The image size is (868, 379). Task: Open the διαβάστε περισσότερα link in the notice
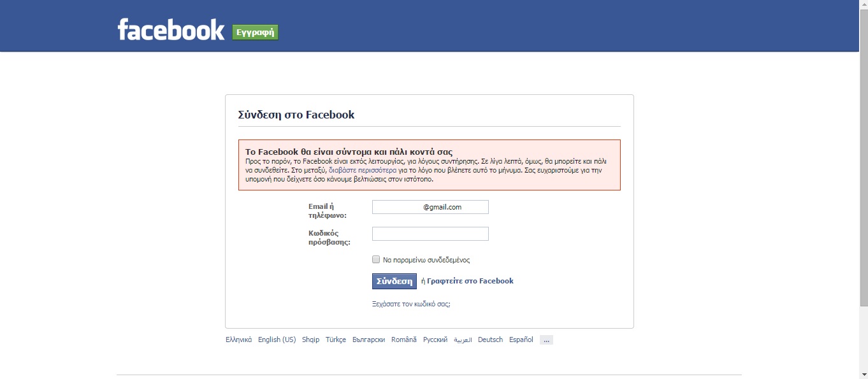pos(362,171)
